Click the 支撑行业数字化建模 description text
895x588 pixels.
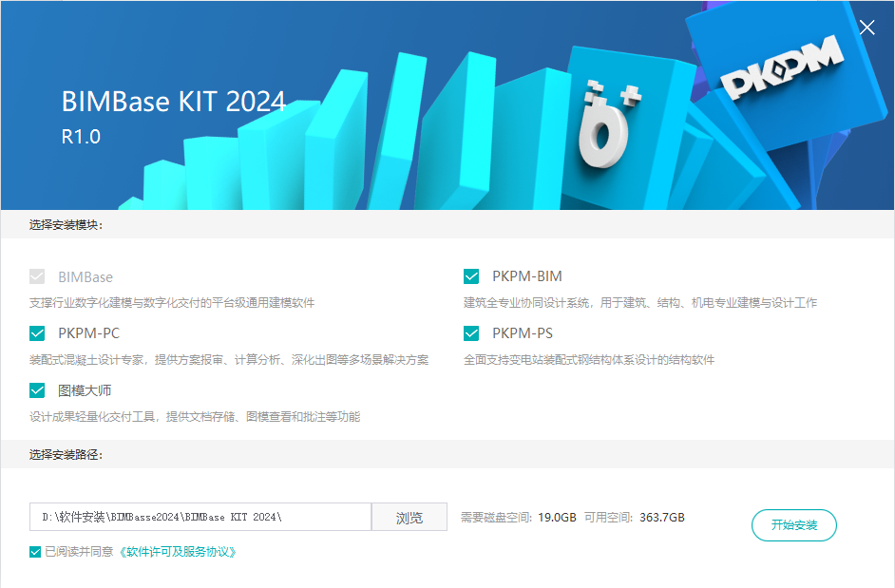(x=172, y=303)
